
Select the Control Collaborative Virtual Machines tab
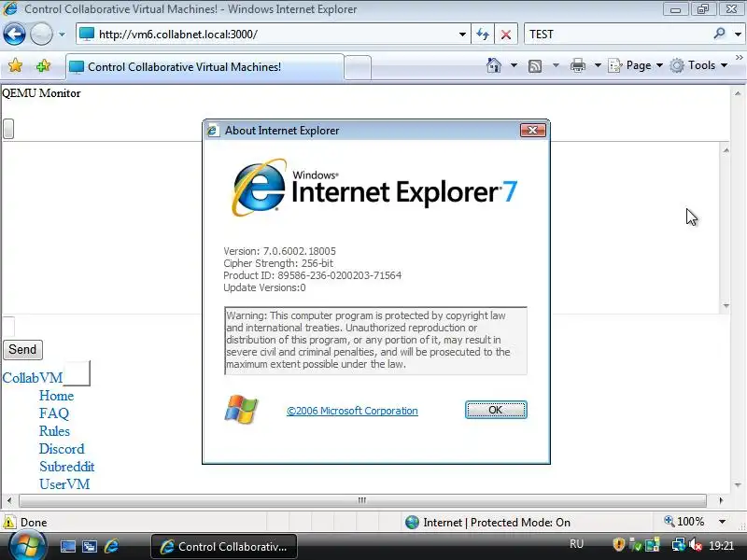(x=204, y=67)
